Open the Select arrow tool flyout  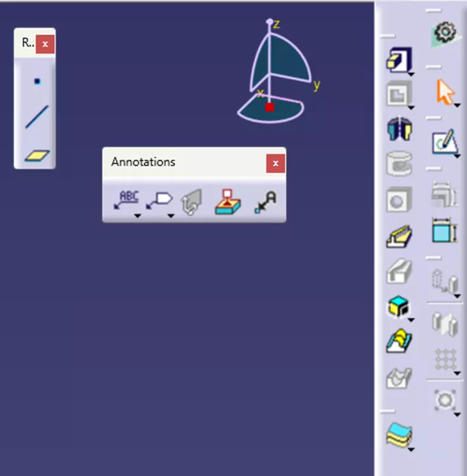click(x=457, y=105)
